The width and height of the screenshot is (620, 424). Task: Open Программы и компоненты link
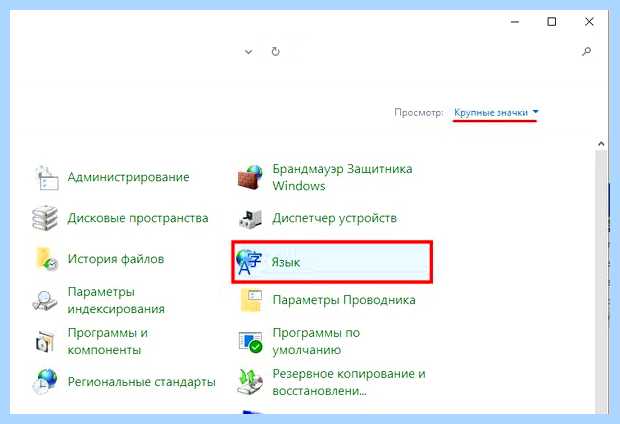(108, 341)
